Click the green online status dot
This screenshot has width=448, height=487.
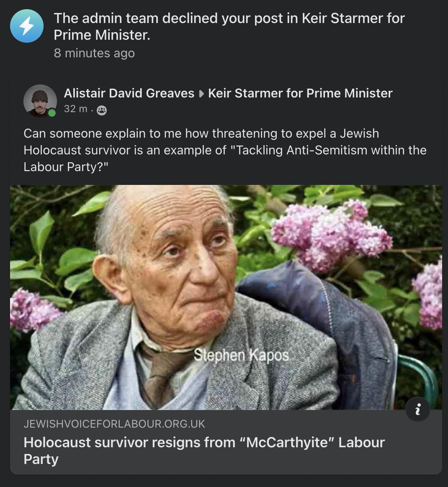pos(52,113)
